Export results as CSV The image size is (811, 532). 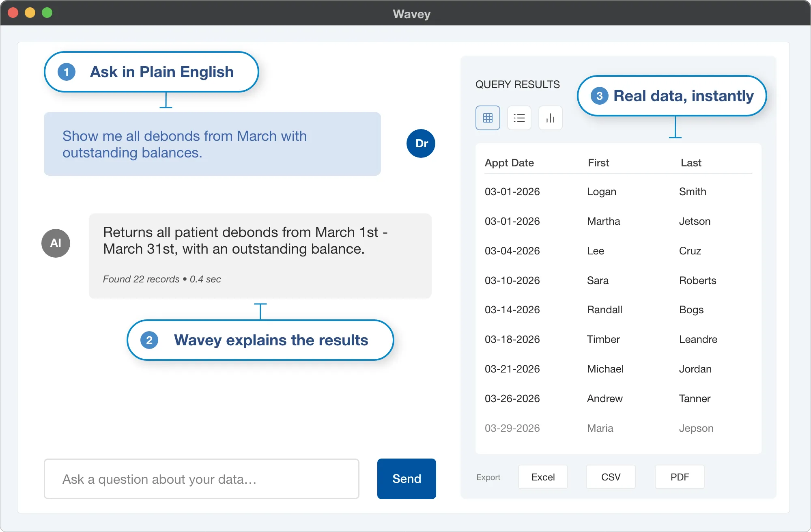click(611, 477)
